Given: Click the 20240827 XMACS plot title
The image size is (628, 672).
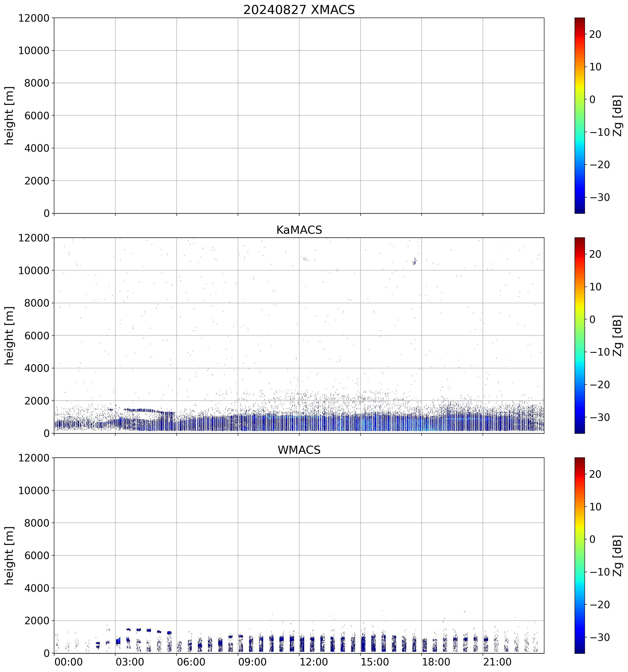Looking at the screenshot, I should coord(299,10).
